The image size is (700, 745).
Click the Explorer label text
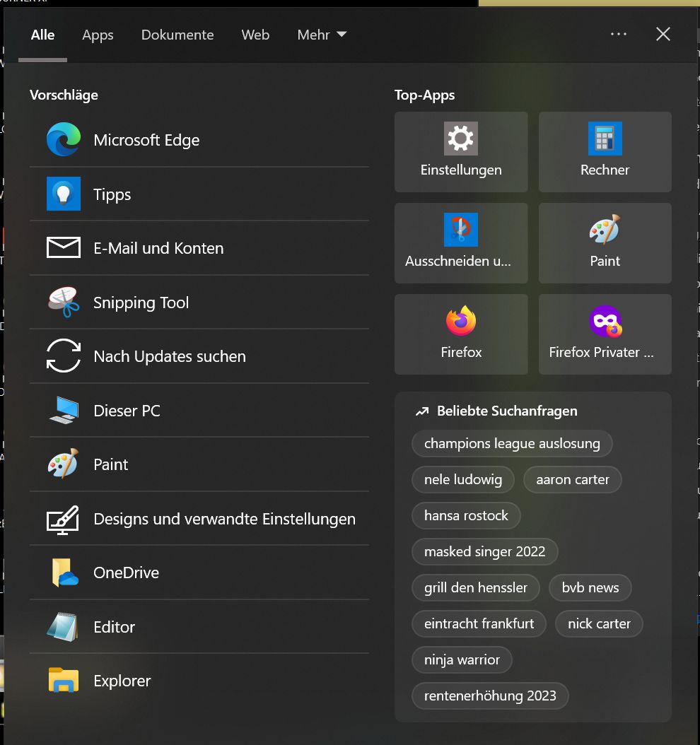122,681
